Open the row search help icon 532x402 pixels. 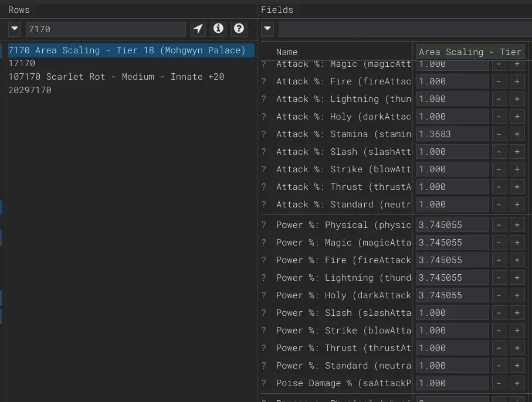click(239, 29)
